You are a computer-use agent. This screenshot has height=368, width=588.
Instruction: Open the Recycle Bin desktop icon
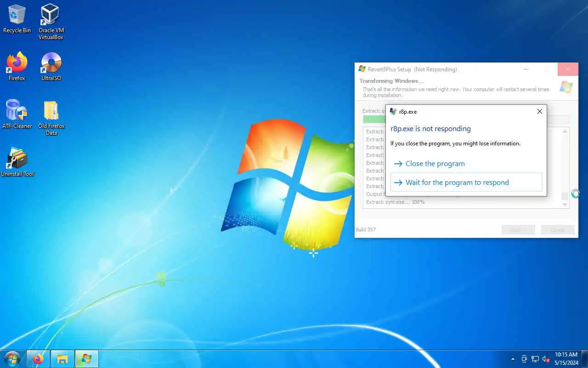click(17, 19)
